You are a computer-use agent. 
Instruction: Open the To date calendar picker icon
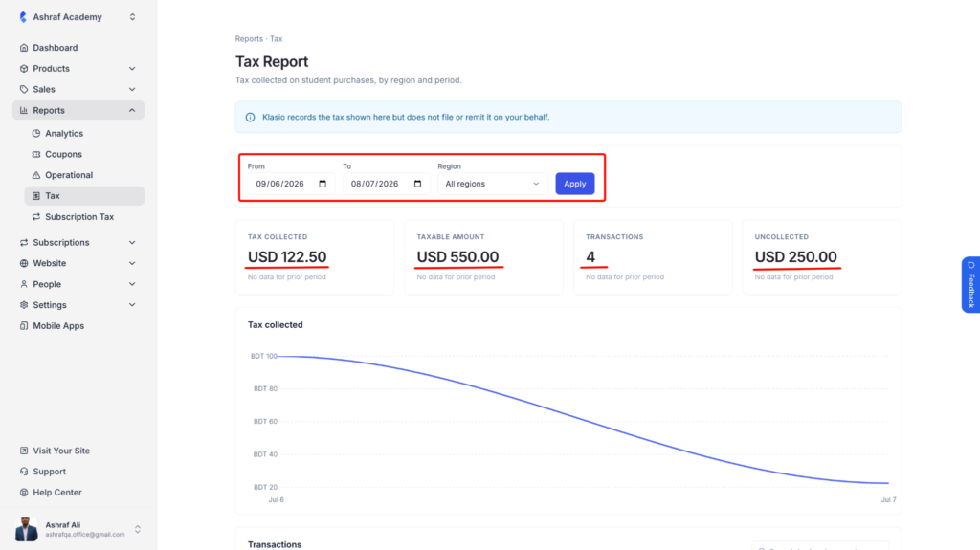coord(417,184)
